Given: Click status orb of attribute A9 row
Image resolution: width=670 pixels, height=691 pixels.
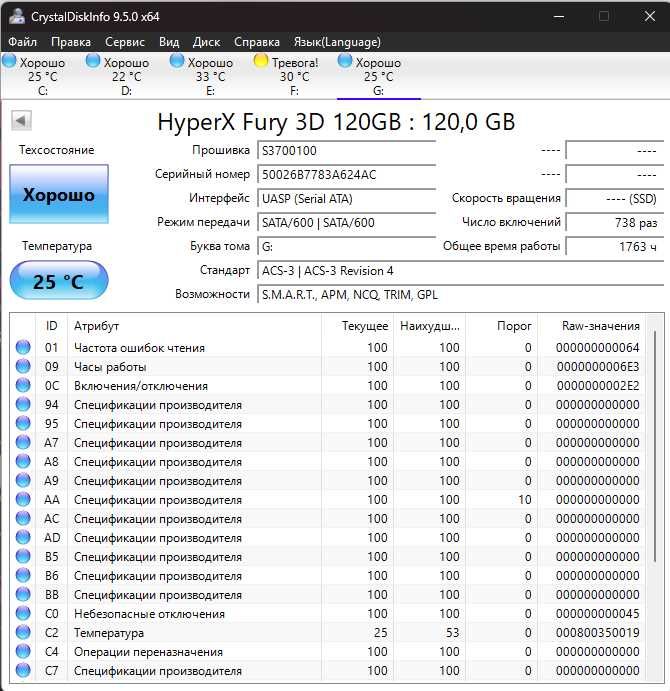Looking at the screenshot, I should pyautogui.click(x=23, y=480).
